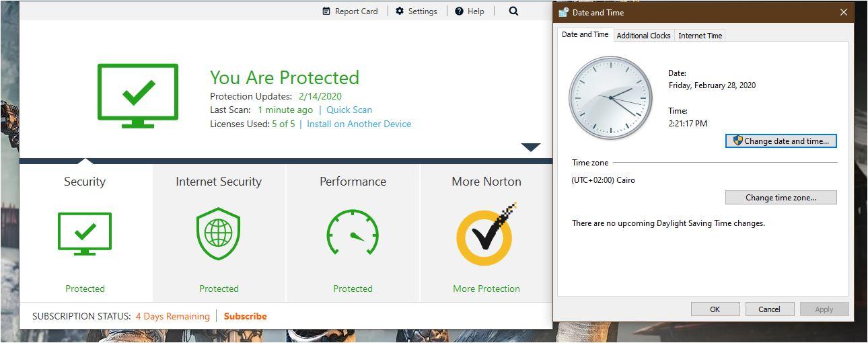The width and height of the screenshot is (868, 343).
Task: Switch to the Internet Time tab
Action: [700, 36]
